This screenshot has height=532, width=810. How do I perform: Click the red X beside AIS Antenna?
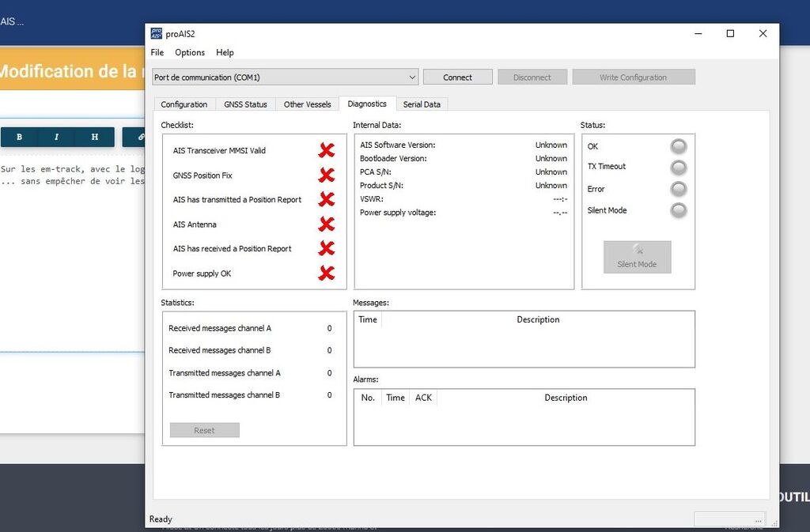coord(326,224)
